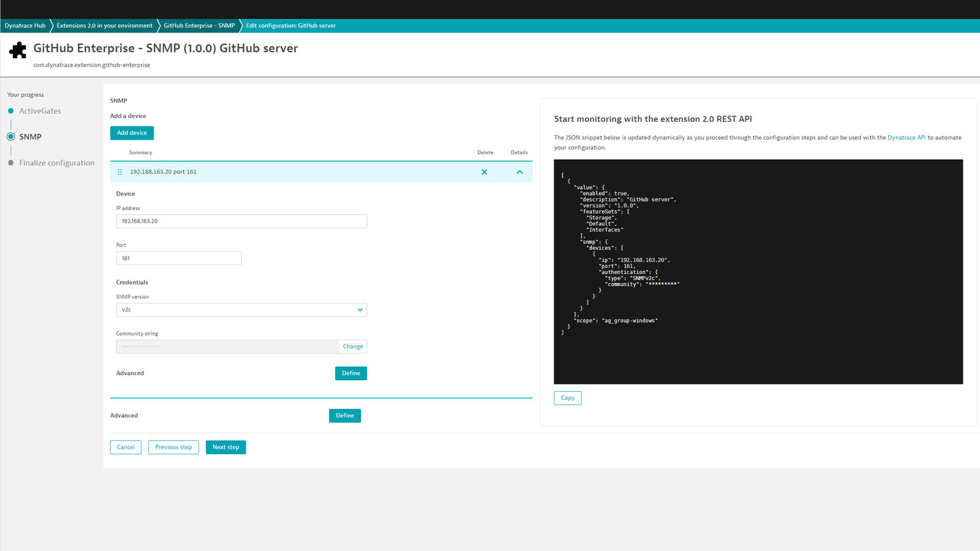980x551 pixels.
Task: Jump to the ActiveGates progress step
Action: (x=40, y=111)
